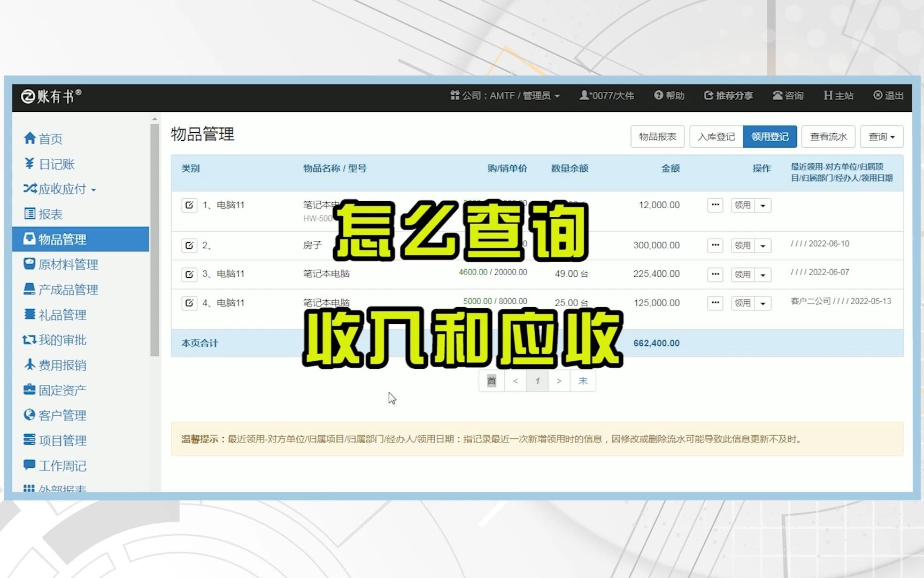Go to the next page arrow
Image resolution: width=924 pixels, height=578 pixels.
(559, 381)
